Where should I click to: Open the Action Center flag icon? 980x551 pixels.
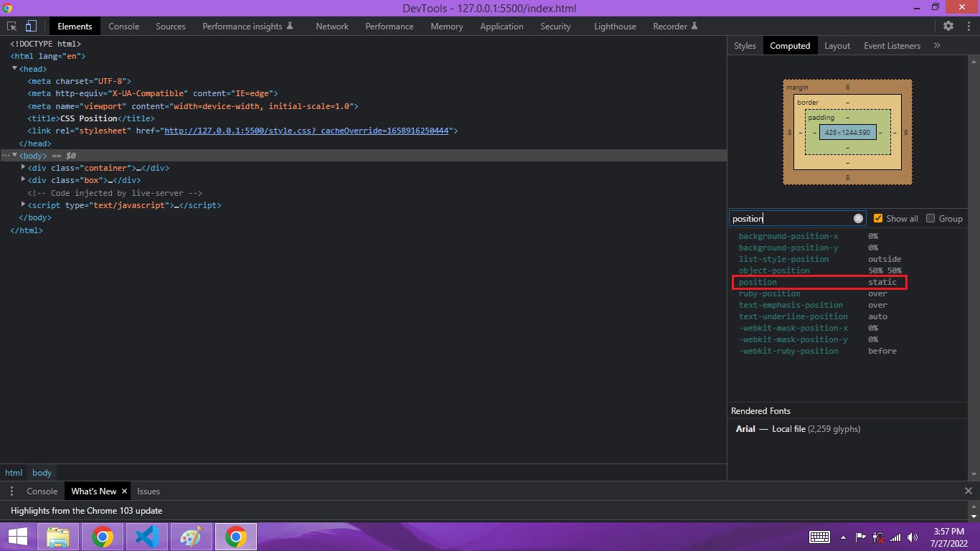861,537
